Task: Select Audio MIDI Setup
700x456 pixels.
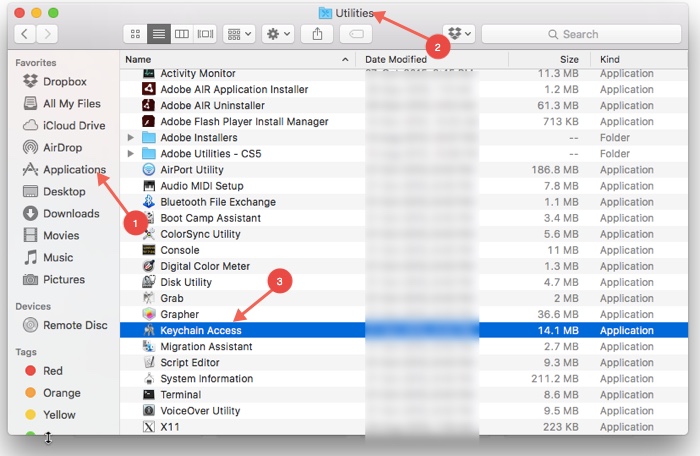Action: [x=404, y=186]
